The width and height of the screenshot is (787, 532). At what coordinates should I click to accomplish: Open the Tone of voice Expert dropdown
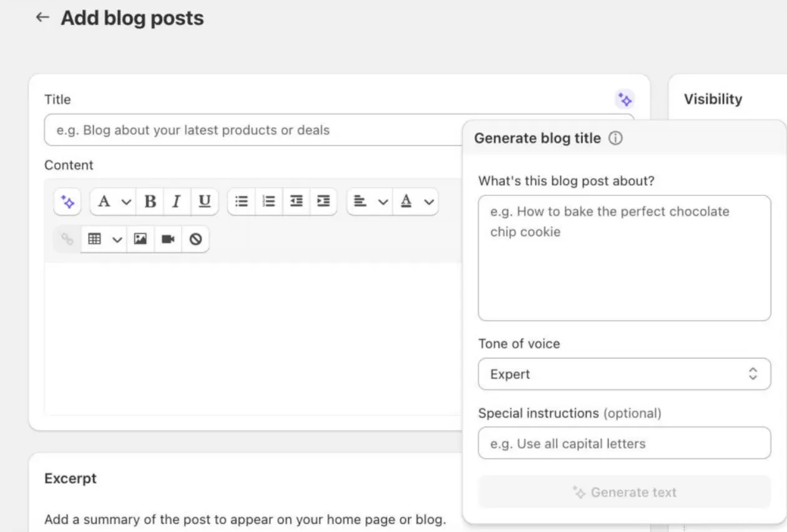624,374
